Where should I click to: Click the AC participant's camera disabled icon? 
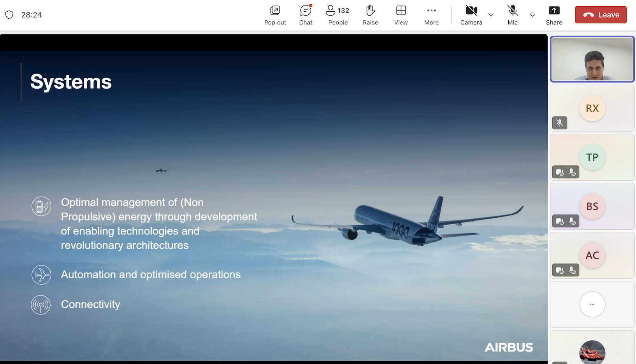[560, 270]
